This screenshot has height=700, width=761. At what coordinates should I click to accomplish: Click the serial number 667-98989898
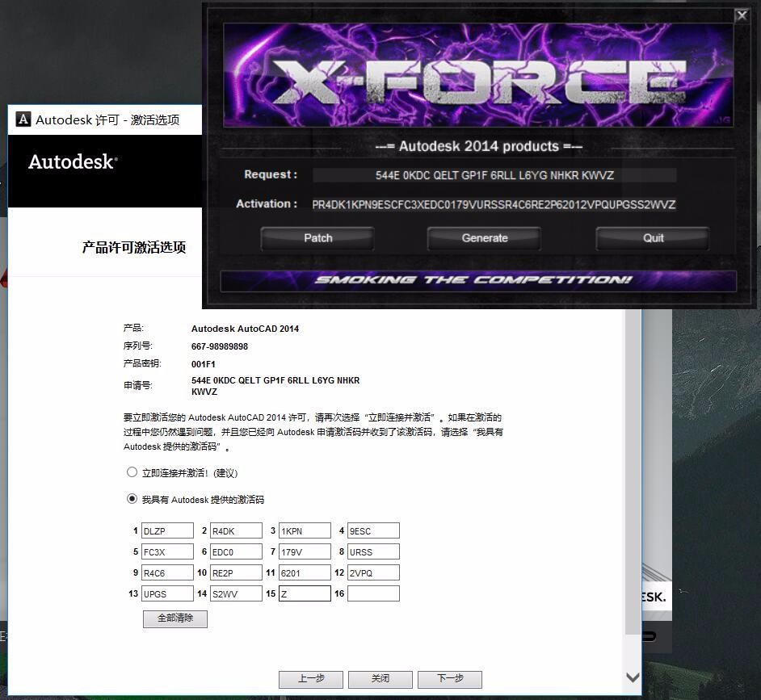(x=220, y=346)
